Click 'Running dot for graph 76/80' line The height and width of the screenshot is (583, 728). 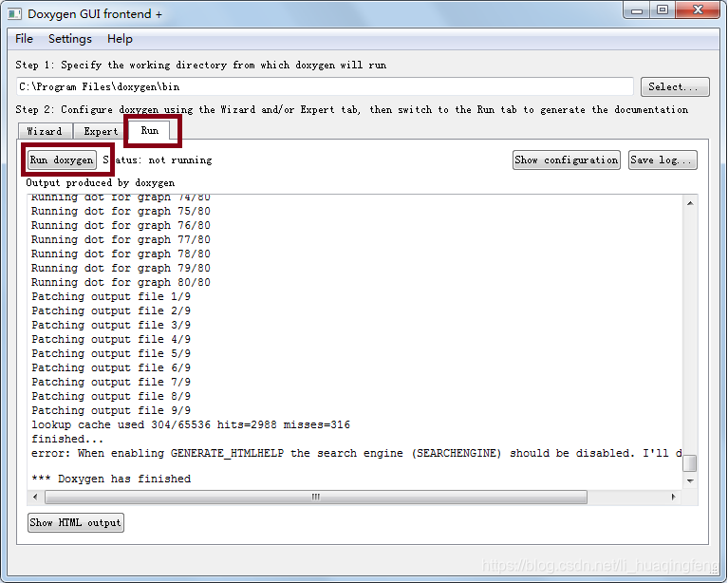tap(121, 226)
